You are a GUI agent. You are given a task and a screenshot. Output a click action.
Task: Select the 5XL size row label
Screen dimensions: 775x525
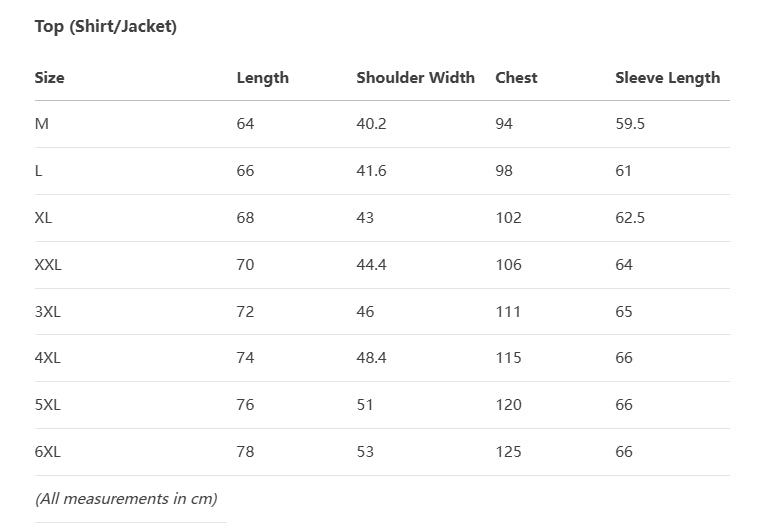pyautogui.click(x=47, y=405)
